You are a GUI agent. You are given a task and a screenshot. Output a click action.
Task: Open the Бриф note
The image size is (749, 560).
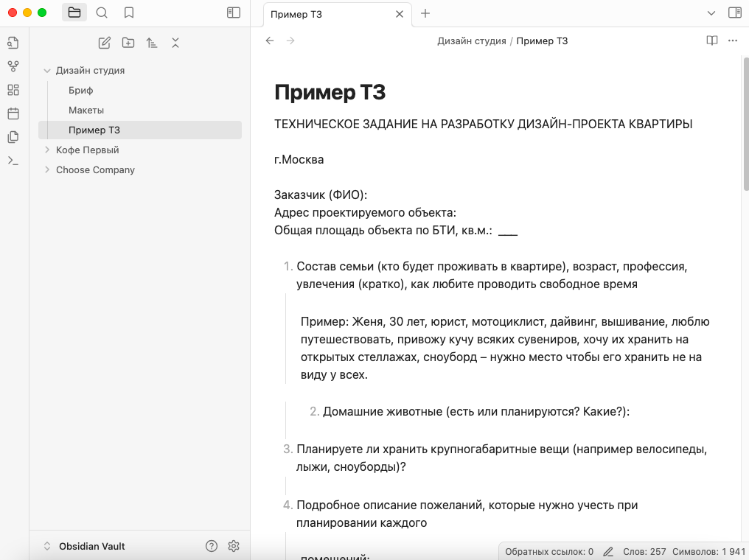click(81, 90)
